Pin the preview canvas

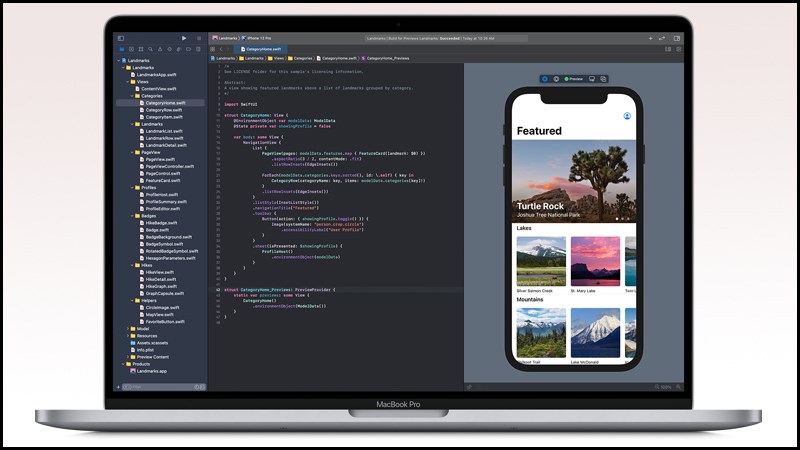point(469,387)
